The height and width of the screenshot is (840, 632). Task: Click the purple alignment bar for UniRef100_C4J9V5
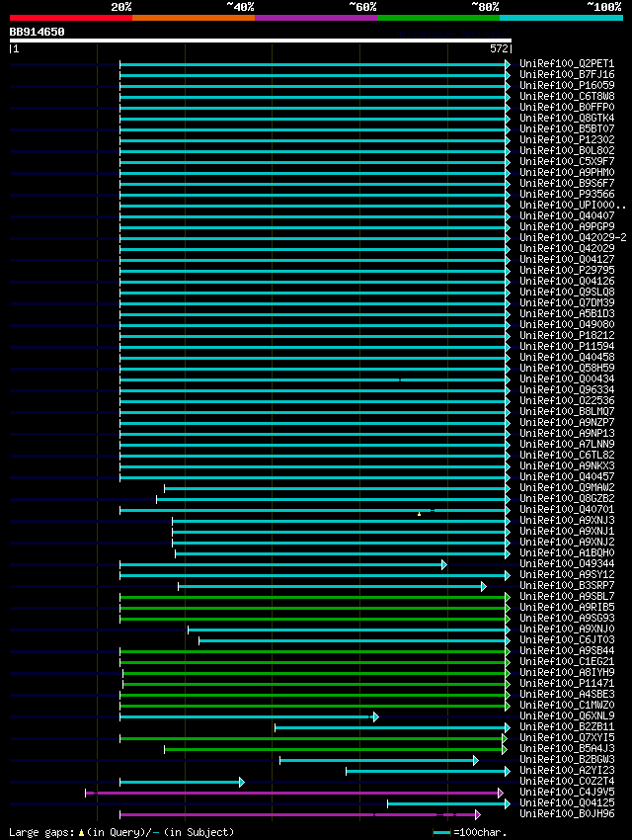(292, 793)
